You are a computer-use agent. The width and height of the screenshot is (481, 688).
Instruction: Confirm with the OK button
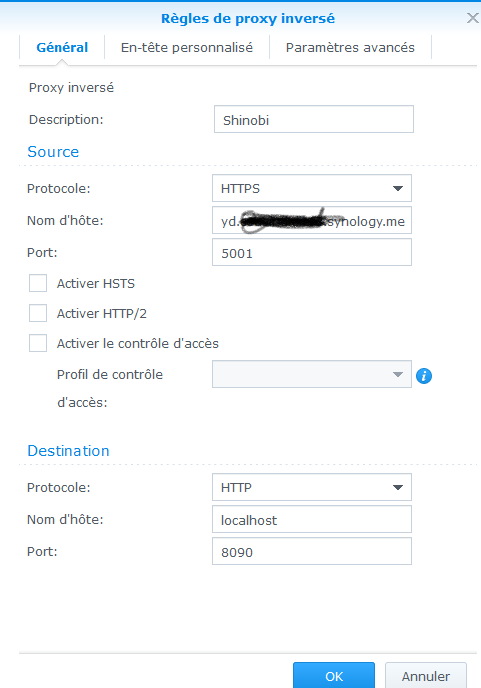334,676
